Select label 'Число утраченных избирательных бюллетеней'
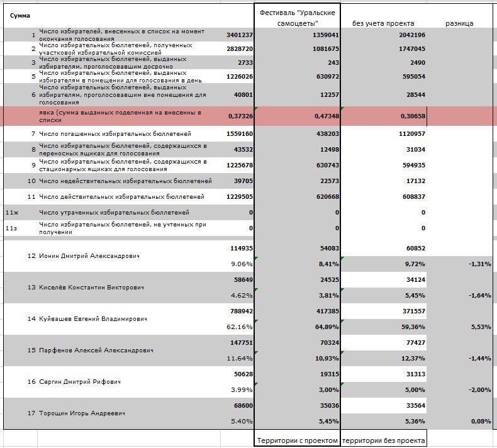 pos(114,213)
